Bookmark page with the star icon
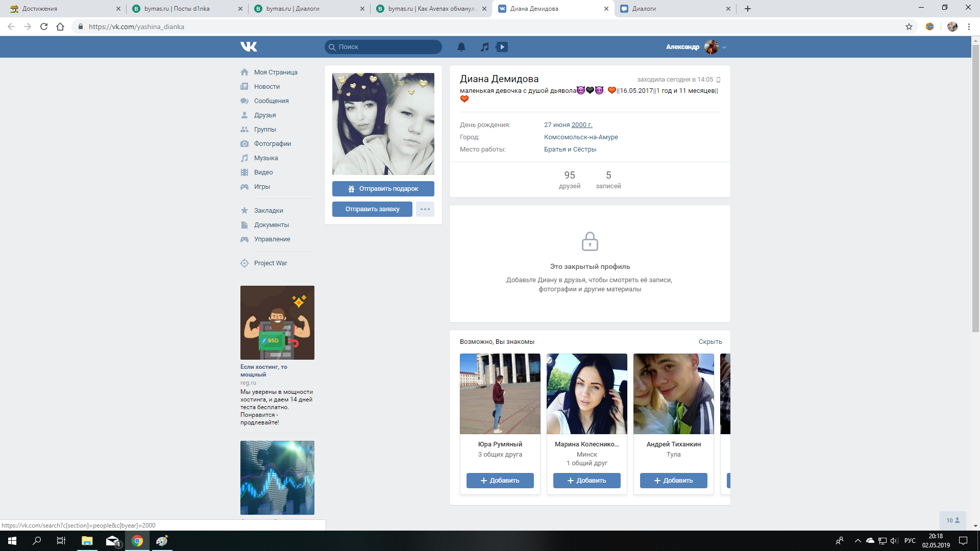Screen dimensions: 980x551 click(909, 27)
